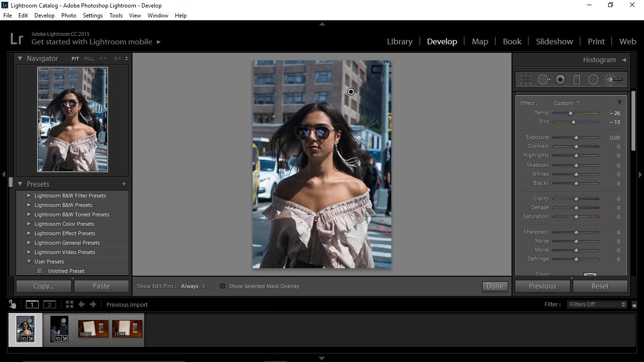The image size is (644, 362).
Task: Open navigator zoom ratio dropdown arrows
Action: coord(126,59)
